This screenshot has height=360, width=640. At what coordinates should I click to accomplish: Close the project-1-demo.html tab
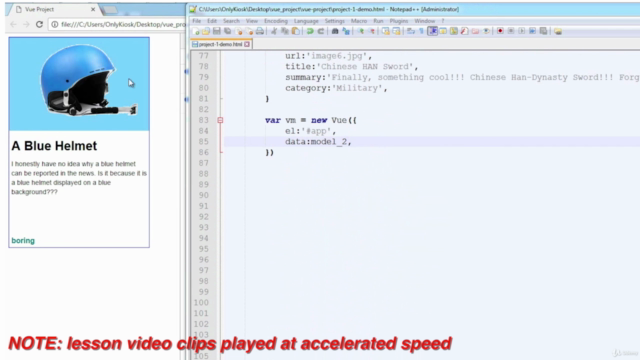(x=247, y=44)
